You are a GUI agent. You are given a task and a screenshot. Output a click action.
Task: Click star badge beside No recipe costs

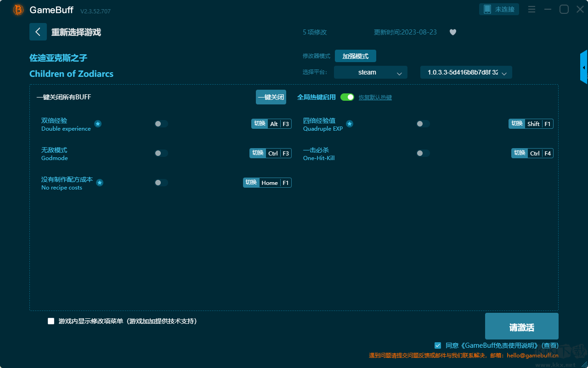[x=100, y=183]
